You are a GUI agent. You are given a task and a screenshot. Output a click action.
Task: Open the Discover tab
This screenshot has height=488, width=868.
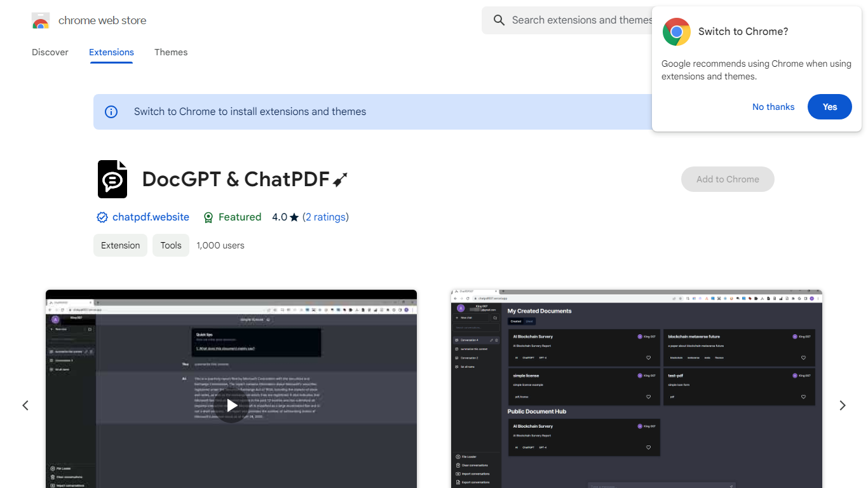pos(50,52)
